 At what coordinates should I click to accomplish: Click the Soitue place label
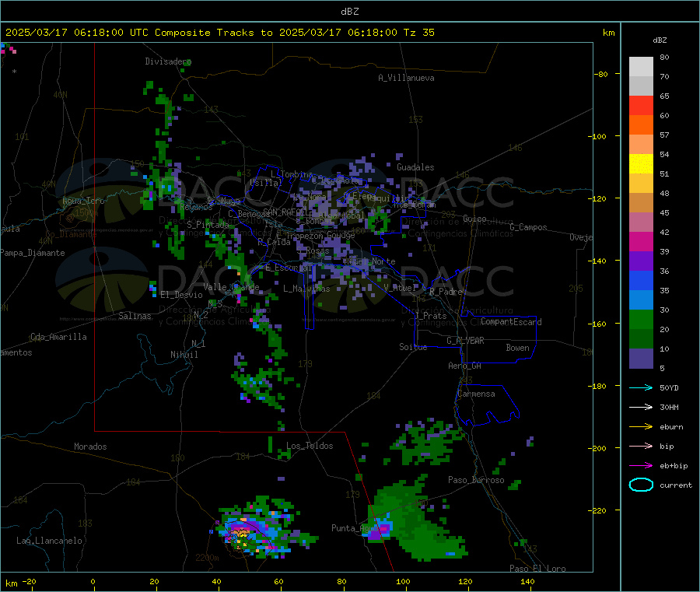[413, 347]
